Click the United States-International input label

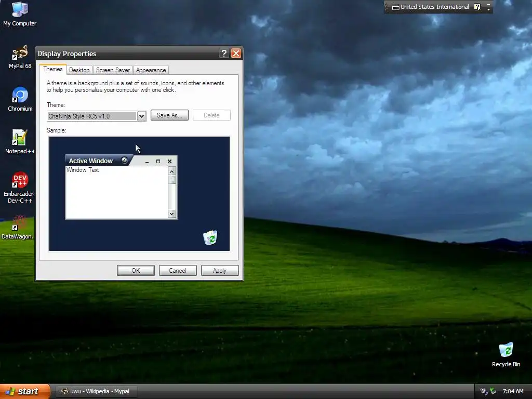[x=435, y=7]
